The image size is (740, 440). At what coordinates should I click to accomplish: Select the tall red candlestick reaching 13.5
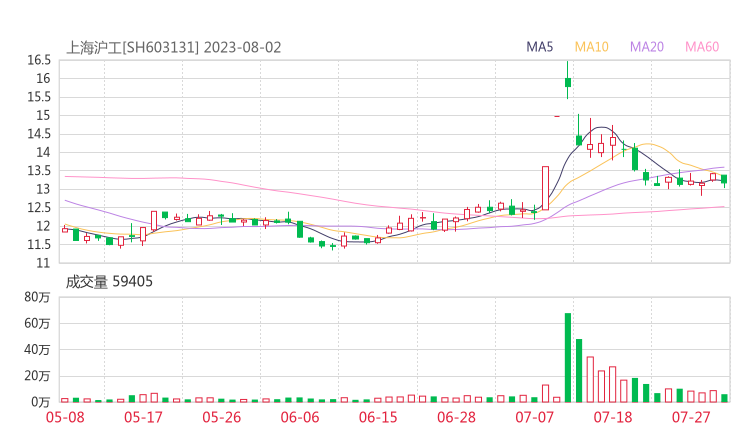coord(546,188)
